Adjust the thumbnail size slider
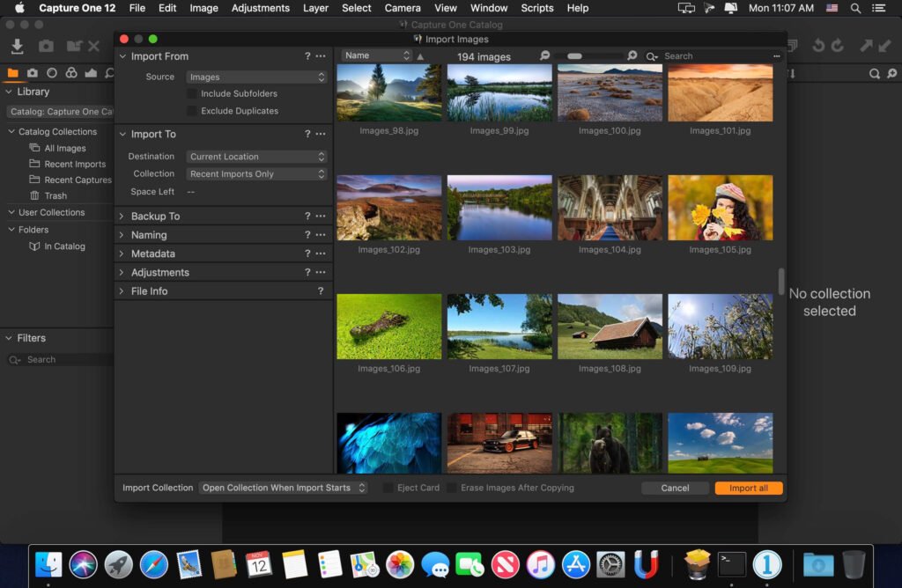This screenshot has height=588, width=902. [575, 55]
